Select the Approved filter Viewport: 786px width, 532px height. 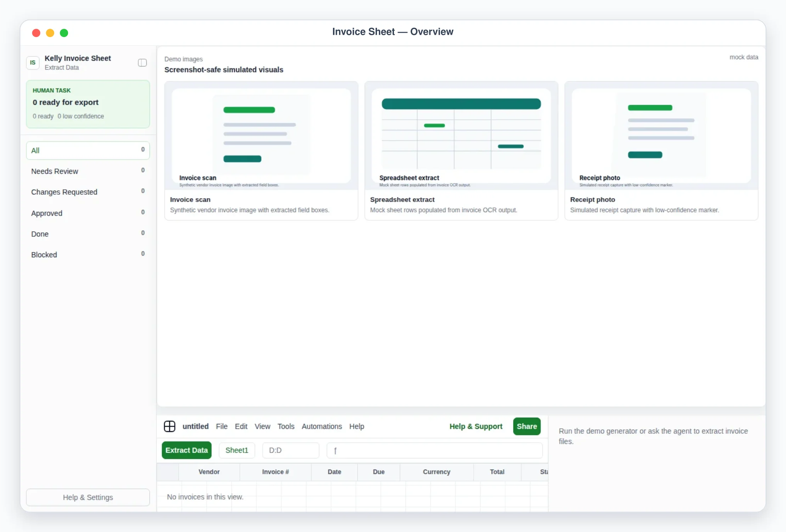(x=88, y=213)
